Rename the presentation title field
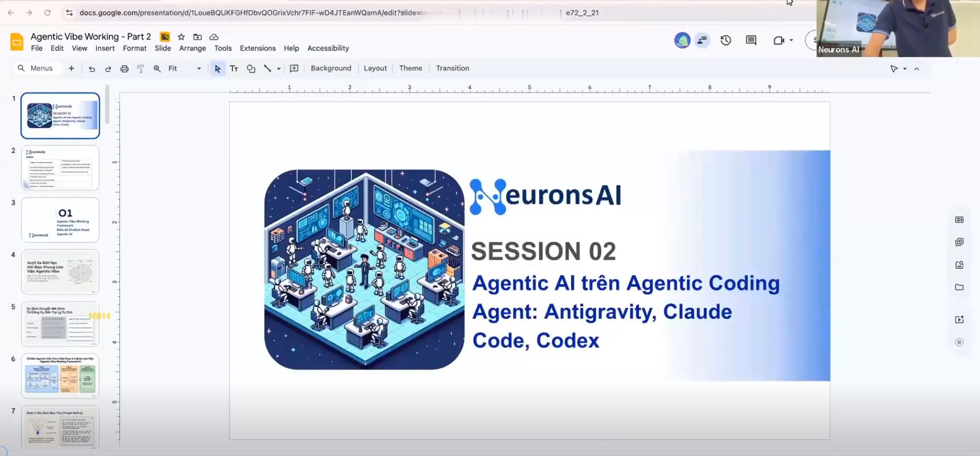This screenshot has height=456, width=980. click(x=91, y=36)
